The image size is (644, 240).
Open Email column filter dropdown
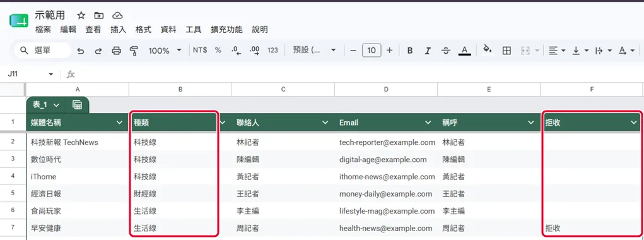coord(428,123)
